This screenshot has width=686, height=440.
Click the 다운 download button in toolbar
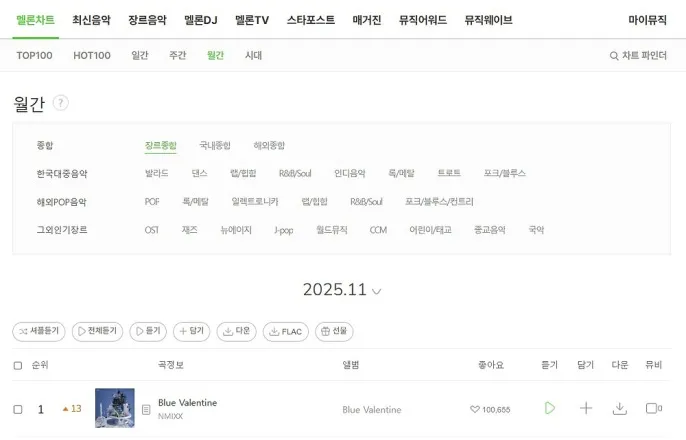tap(236, 332)
